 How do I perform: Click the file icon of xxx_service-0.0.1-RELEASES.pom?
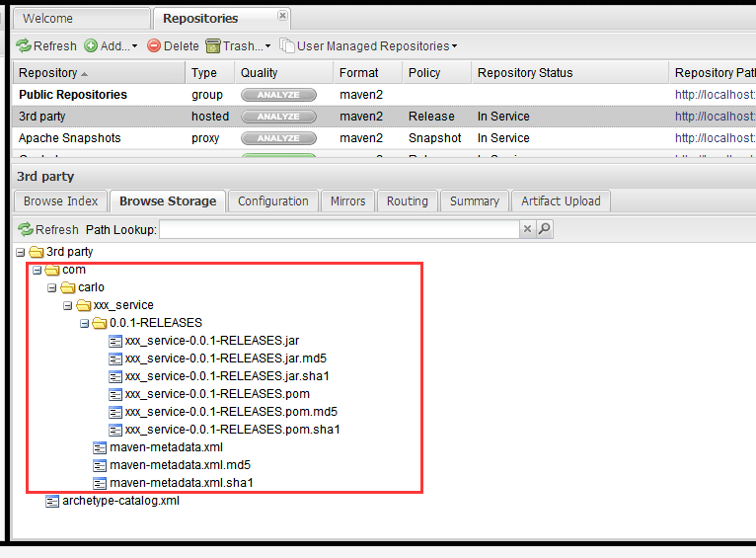coord(115,394)
